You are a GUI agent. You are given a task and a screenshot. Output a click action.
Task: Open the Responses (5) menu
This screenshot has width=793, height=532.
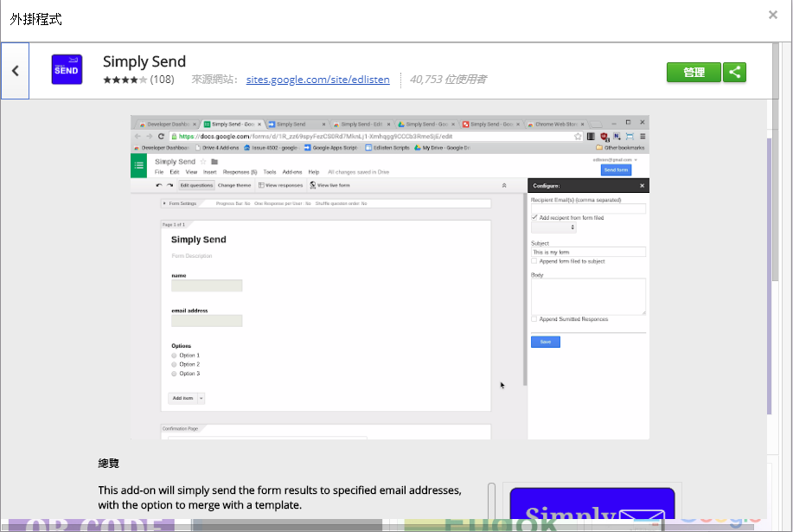[x=240, y=172]
